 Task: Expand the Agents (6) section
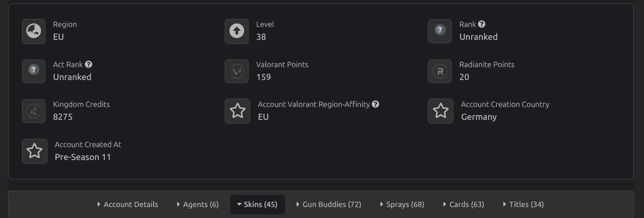[x=197, y=204]
